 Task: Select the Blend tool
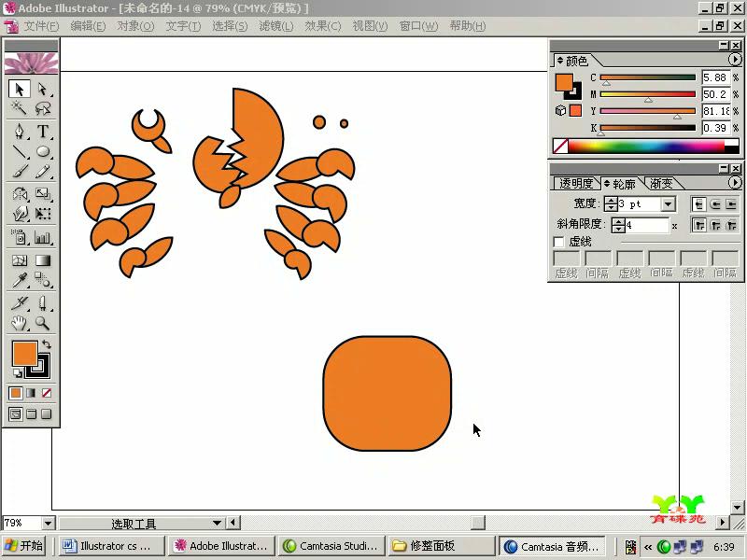[x=43, y=281]
